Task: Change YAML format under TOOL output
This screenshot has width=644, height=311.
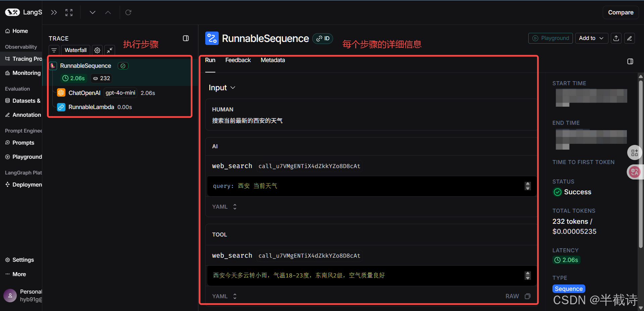Action: pyautogui.click(x=224, y=296)
